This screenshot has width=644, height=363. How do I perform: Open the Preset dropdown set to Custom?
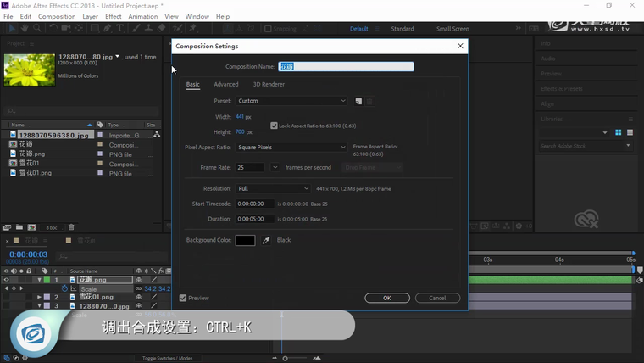click(x=291, y=101)
